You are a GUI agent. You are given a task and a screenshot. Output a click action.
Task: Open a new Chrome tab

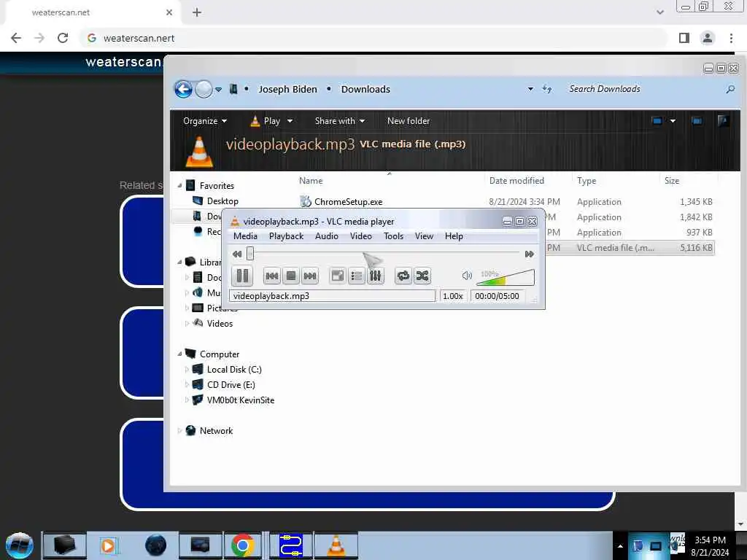tap(197, 12)
